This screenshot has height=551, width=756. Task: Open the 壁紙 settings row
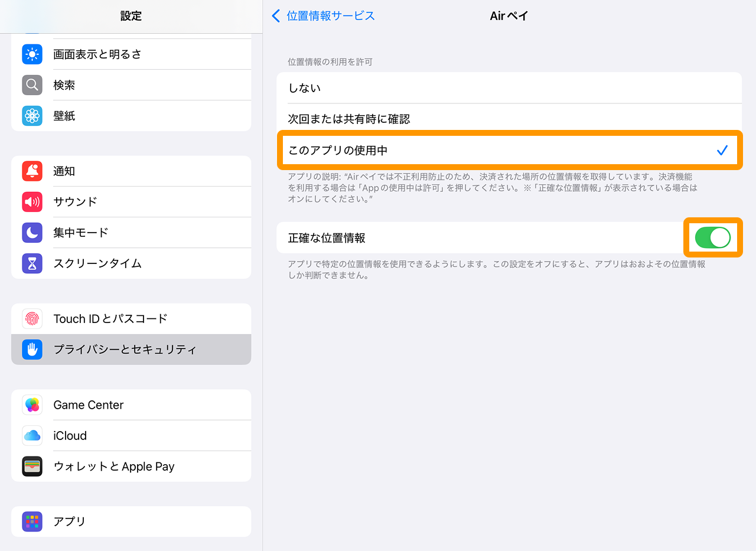[x=131, y=116]
